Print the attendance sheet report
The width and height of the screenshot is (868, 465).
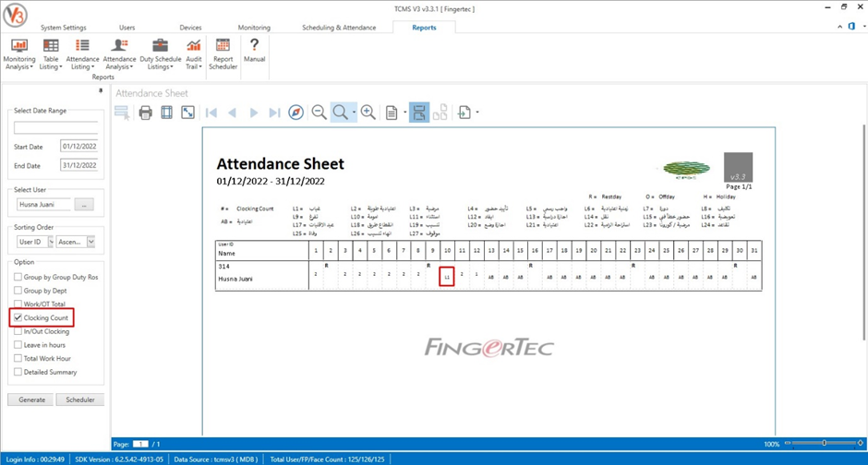coord(146,113)
